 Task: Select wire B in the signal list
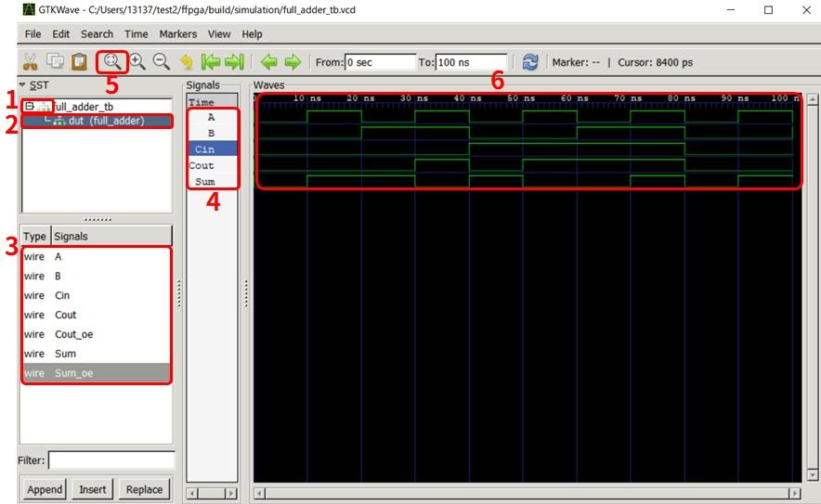click(x=97, y=276)
